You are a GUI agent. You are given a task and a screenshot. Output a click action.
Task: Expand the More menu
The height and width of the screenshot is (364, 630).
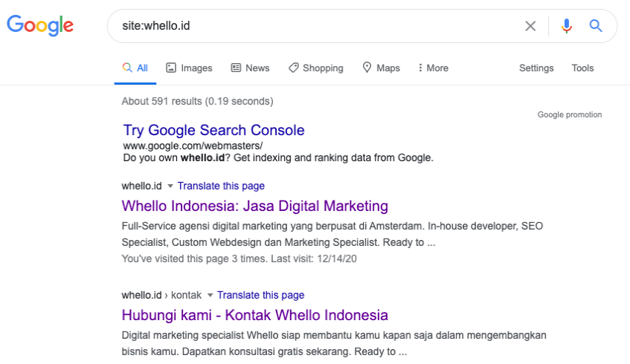click(x=433, y=68)
